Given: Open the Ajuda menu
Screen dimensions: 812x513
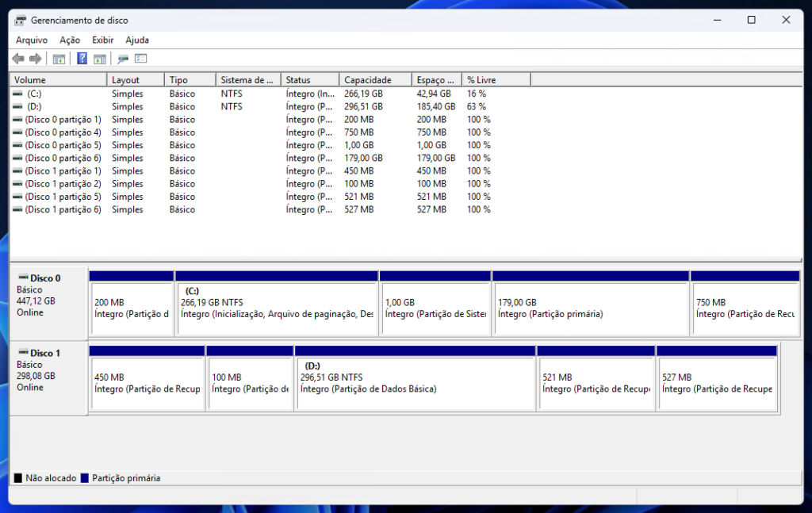Looking at the screenshot, I should pos(137,40).
